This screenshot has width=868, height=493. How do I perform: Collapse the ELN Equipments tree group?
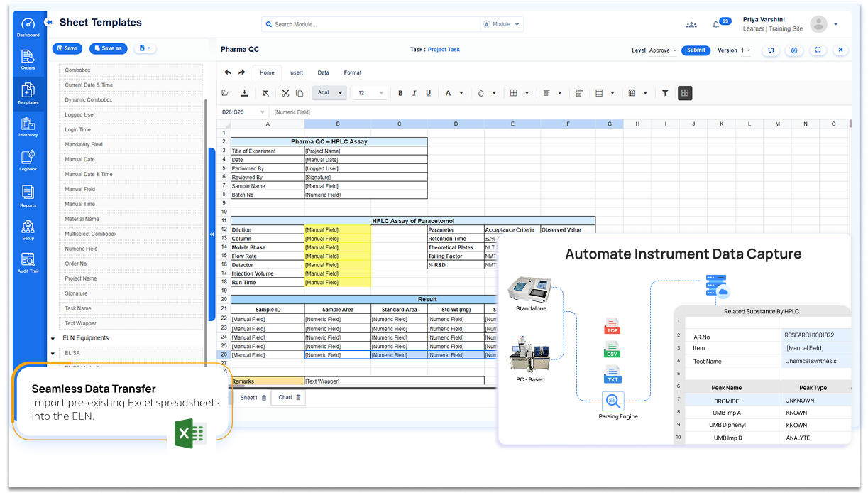(53, 338)
